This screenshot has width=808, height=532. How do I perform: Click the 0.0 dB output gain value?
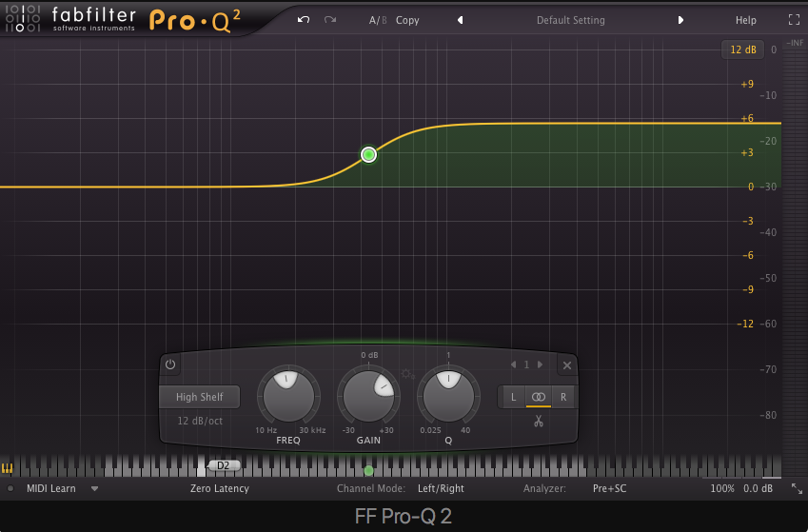(758, 488)
